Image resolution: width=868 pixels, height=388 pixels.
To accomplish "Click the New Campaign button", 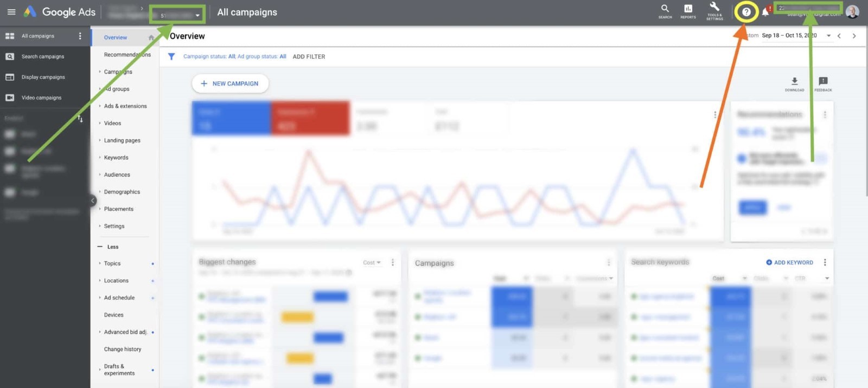I will point(230,83).
